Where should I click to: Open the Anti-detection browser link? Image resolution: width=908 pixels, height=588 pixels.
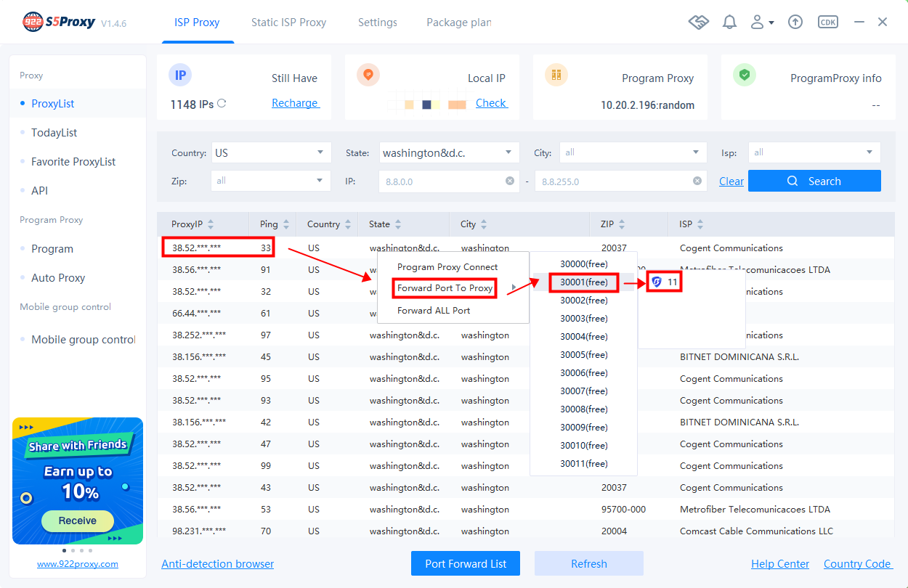pos(218,563)
